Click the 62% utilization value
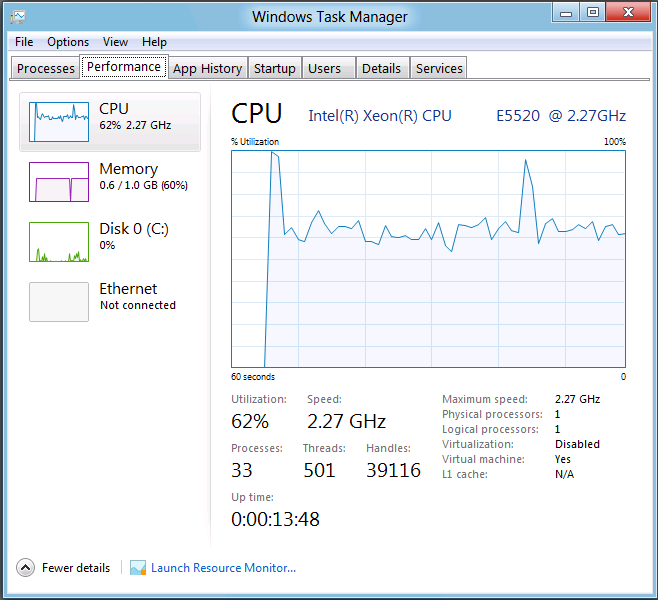The width and height of the screenshot is (658, 600). tap(250, 421)
